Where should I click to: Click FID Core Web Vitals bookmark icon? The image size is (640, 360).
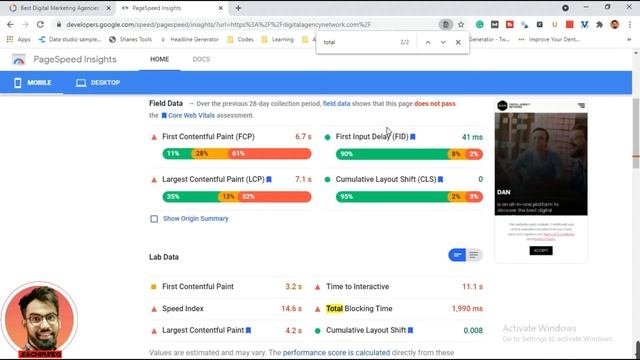(413, 137)
